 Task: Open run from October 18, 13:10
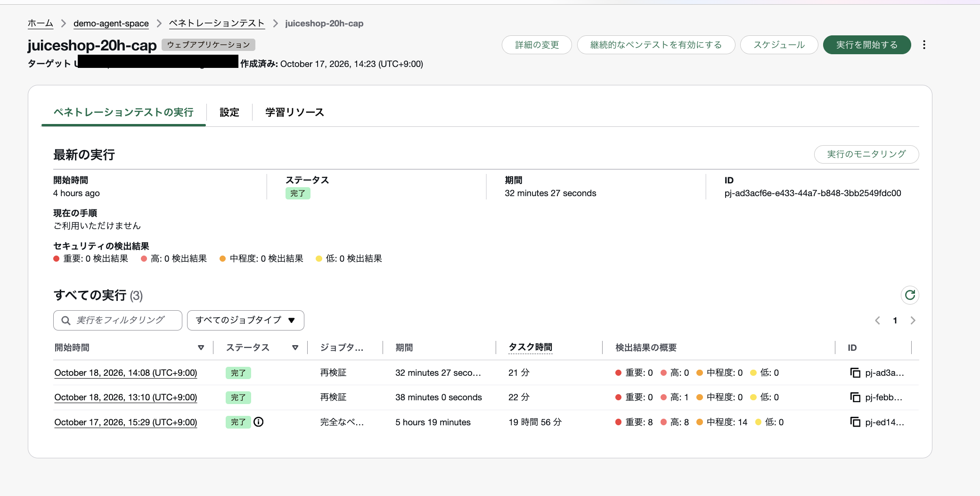[126, 397]
